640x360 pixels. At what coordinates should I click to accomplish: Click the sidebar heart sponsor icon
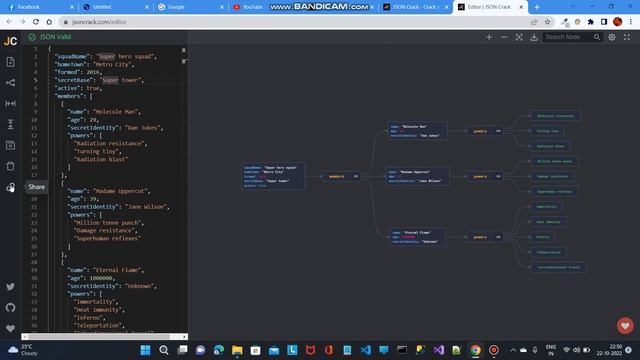[x=11, y=328]
